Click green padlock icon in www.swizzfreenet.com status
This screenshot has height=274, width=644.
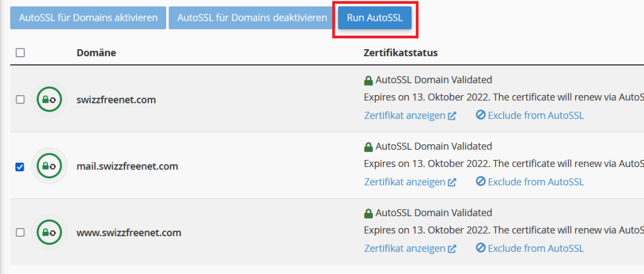coord(369,213)
